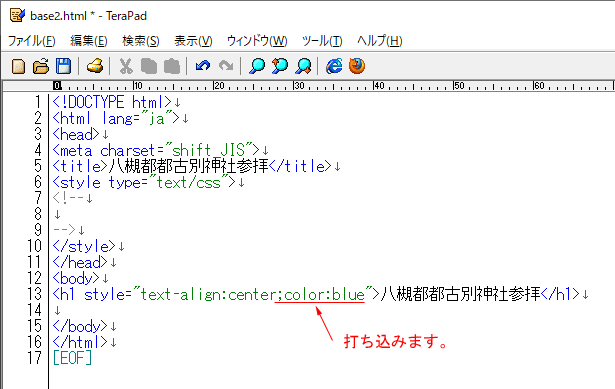Screen dimensions: 615x389
Task: Click the --> comment end on line 9
Action: [64, 230]
